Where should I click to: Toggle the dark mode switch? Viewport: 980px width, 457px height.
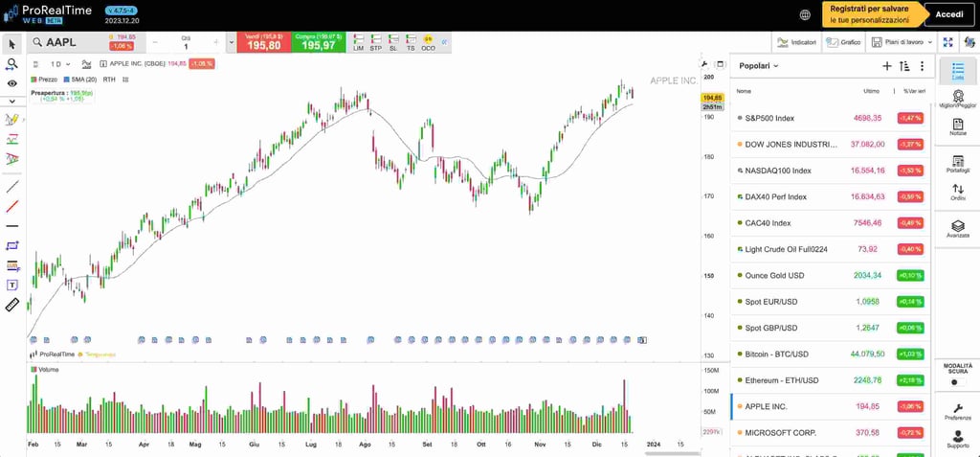(957, 382)
